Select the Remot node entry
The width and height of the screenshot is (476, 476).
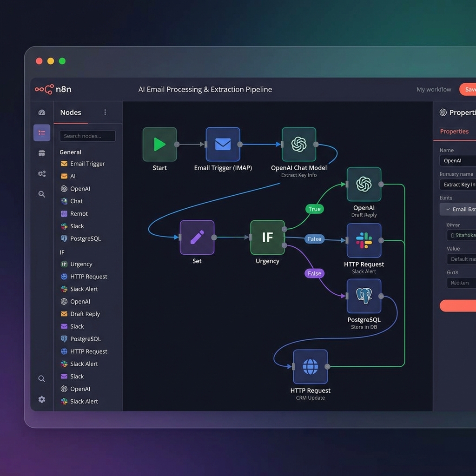pos(74,213)
